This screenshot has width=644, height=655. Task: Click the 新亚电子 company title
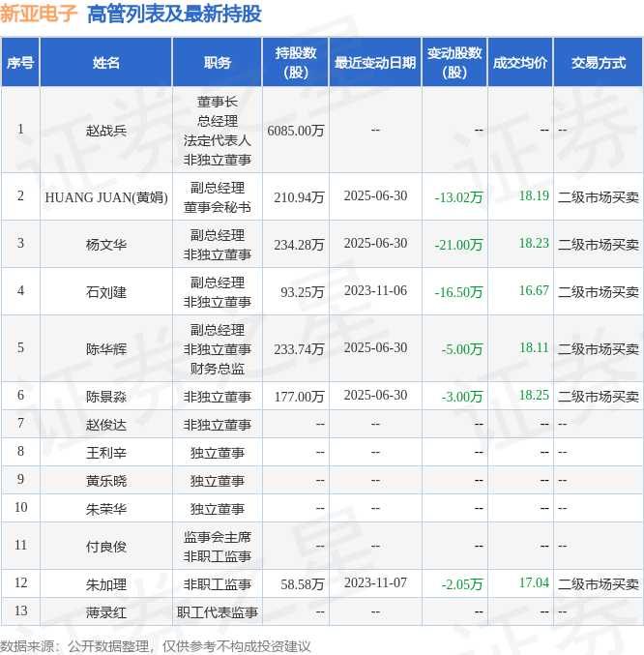39,14
